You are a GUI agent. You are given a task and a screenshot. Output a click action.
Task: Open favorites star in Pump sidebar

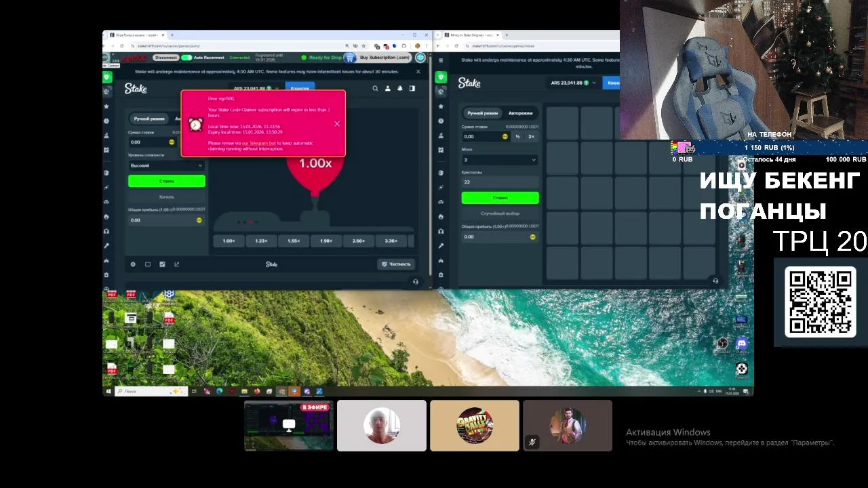pyautogui.click(x=106, y=106)
